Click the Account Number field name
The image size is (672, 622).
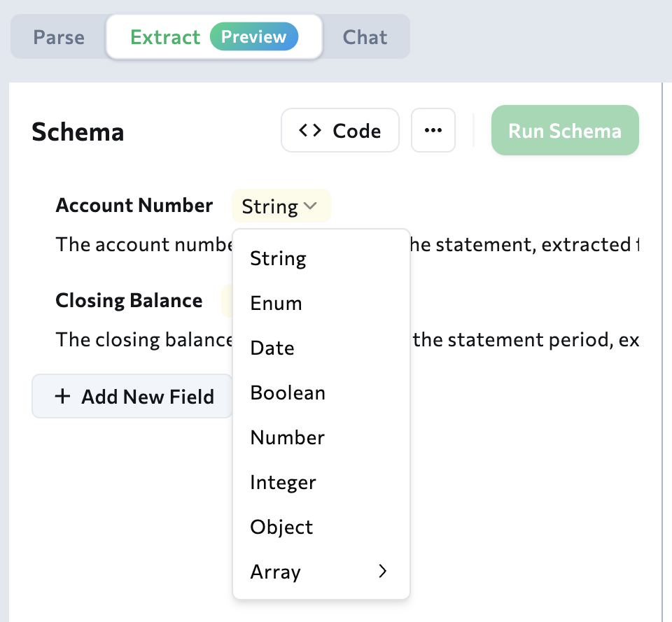pyautogui.click(x=134, y=206)
